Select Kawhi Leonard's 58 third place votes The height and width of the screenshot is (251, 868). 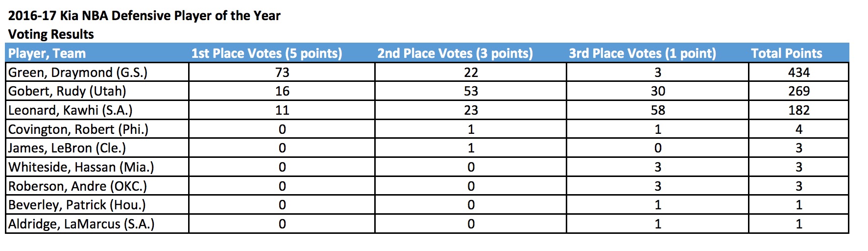point(657,110)
